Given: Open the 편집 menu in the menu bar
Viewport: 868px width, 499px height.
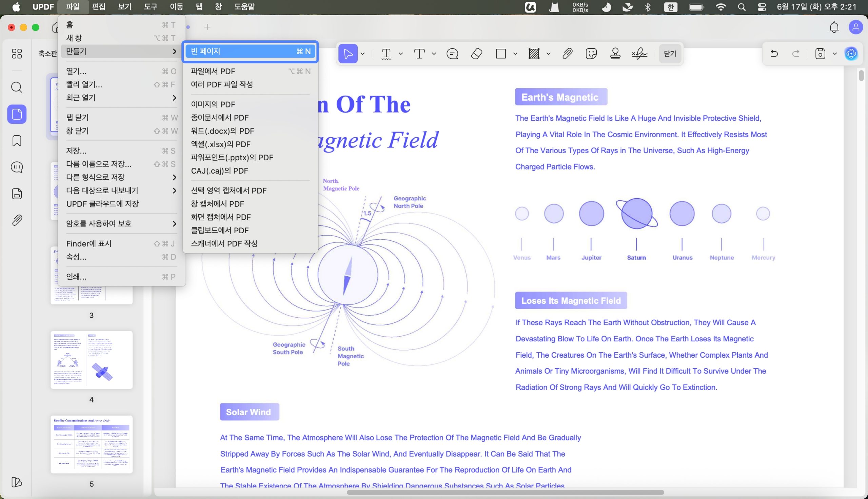Looking at the screenshot, I should (x=99, y=6).
